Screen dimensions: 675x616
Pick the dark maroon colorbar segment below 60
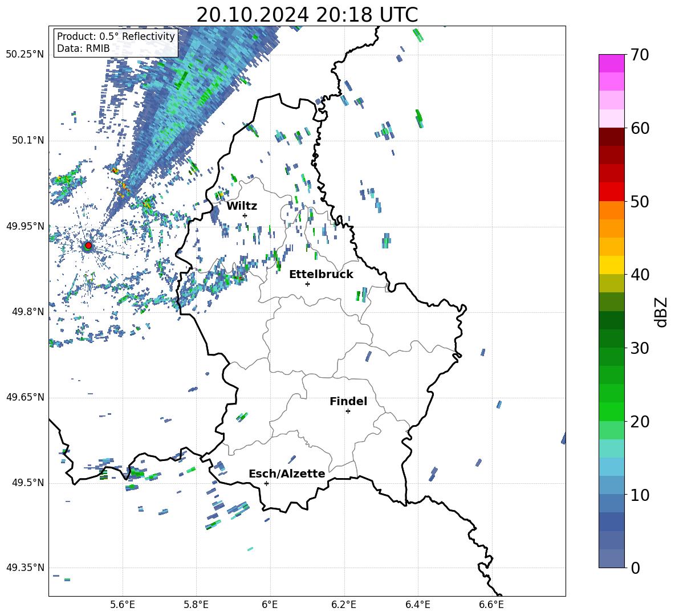click(x=611, y=137)
